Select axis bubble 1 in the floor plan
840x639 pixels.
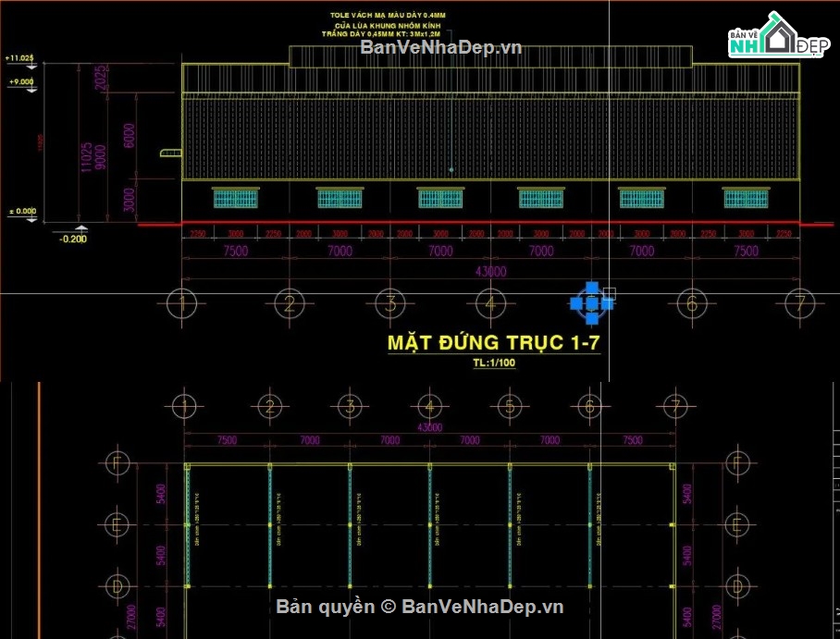tap(184, 407)
